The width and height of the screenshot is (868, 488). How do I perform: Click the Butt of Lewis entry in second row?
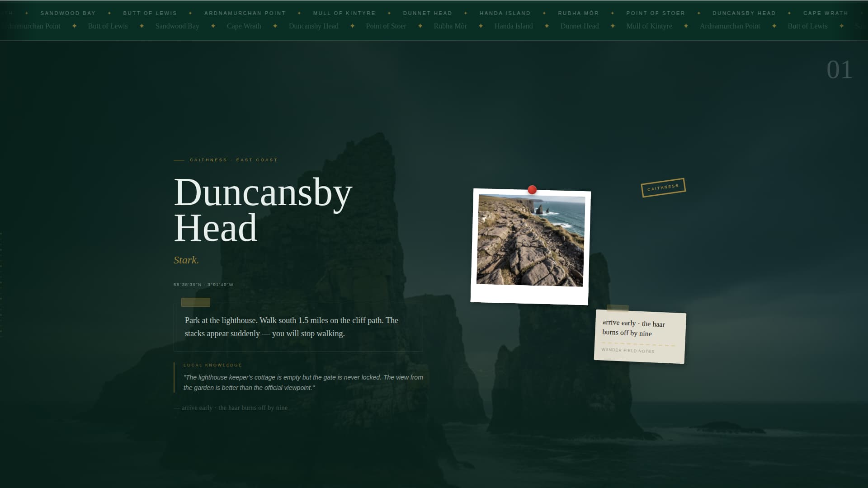[x=108, y=26]
